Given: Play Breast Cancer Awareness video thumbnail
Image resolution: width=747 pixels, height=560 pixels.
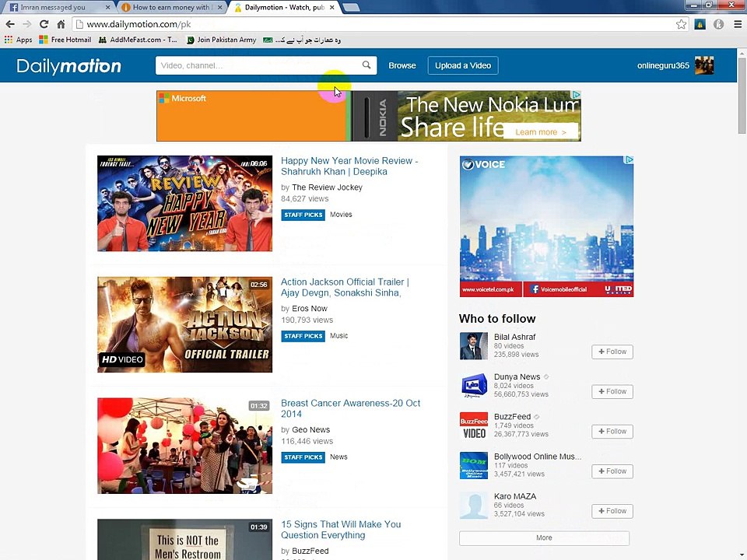Looking at the screenshot, I should pyautogui.click(x=185, y=446).
